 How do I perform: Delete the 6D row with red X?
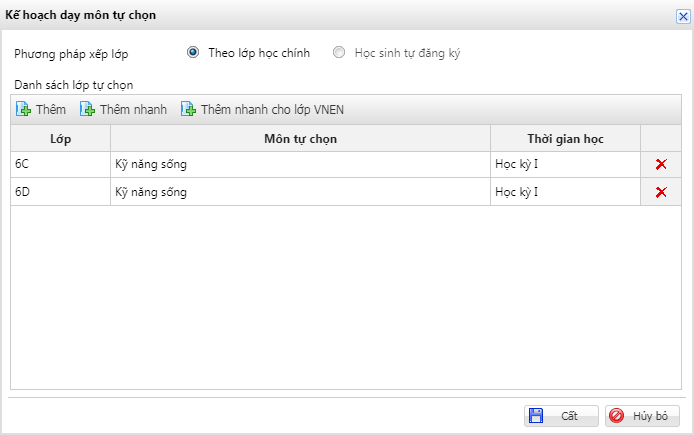coord(661,192)
